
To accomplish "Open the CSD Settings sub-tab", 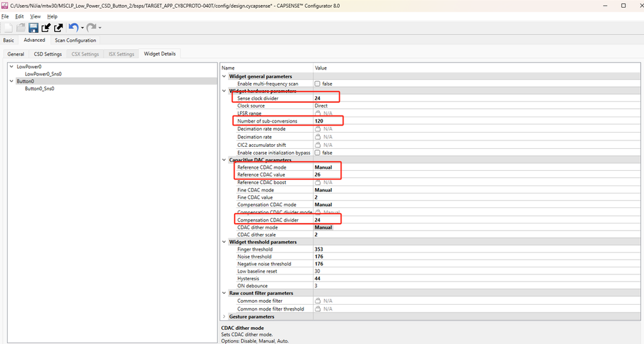I will tap(48, 53).
